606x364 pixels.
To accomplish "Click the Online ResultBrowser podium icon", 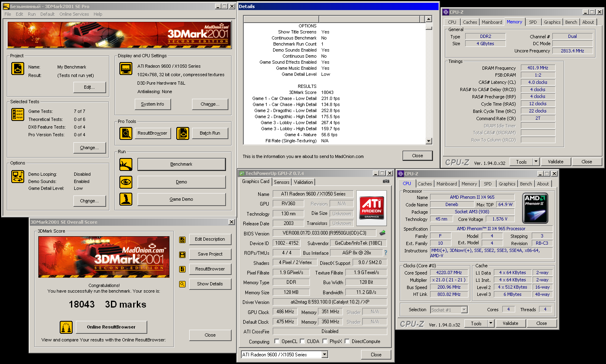I will point(66,327).
